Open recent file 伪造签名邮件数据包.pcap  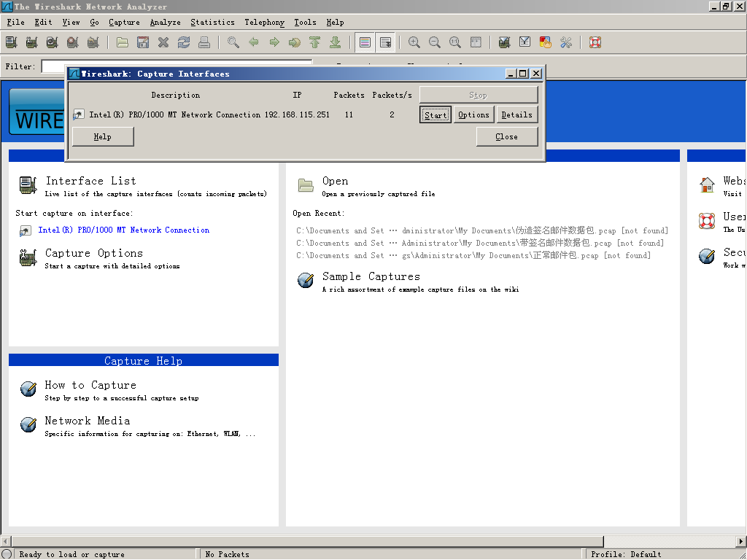(x=481, y=230)
